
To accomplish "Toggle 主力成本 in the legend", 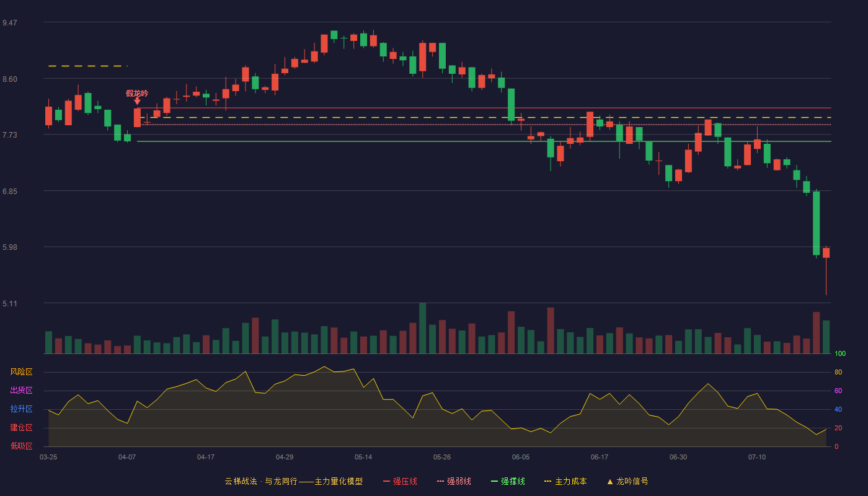I will tap(565, 481).
